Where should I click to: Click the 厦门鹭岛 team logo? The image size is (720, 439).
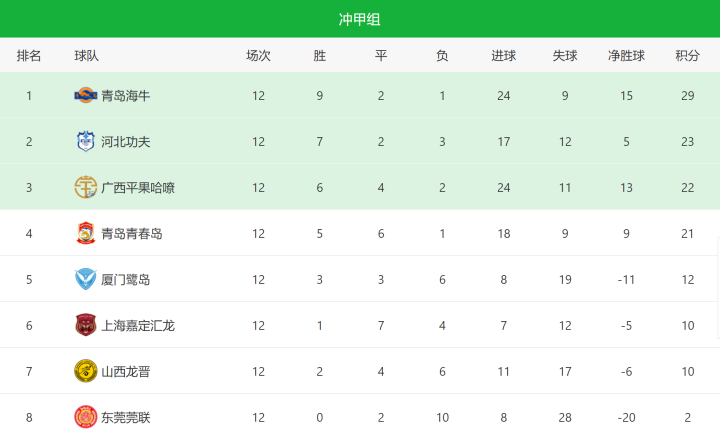coord(86,280)
